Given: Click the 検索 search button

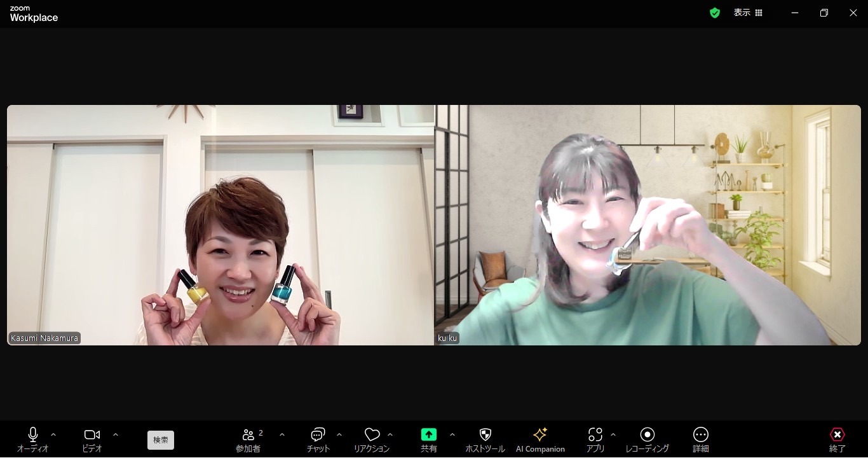Looking at the screenshot, I should [161, 440].
